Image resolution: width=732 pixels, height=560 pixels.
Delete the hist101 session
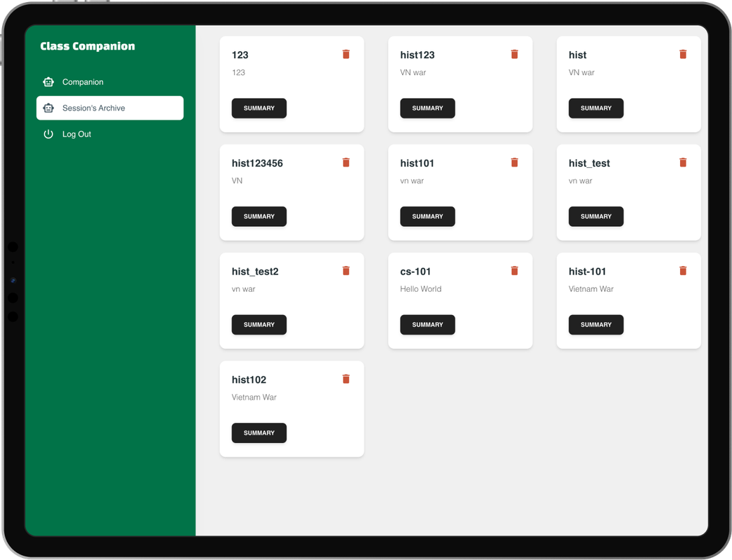coord(514,162)
